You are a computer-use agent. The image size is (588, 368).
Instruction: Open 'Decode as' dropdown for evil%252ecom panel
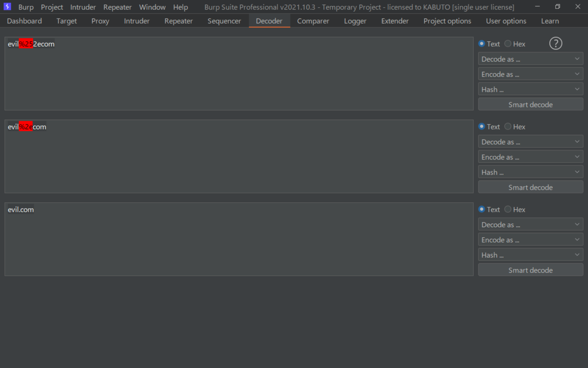[531, 59]
